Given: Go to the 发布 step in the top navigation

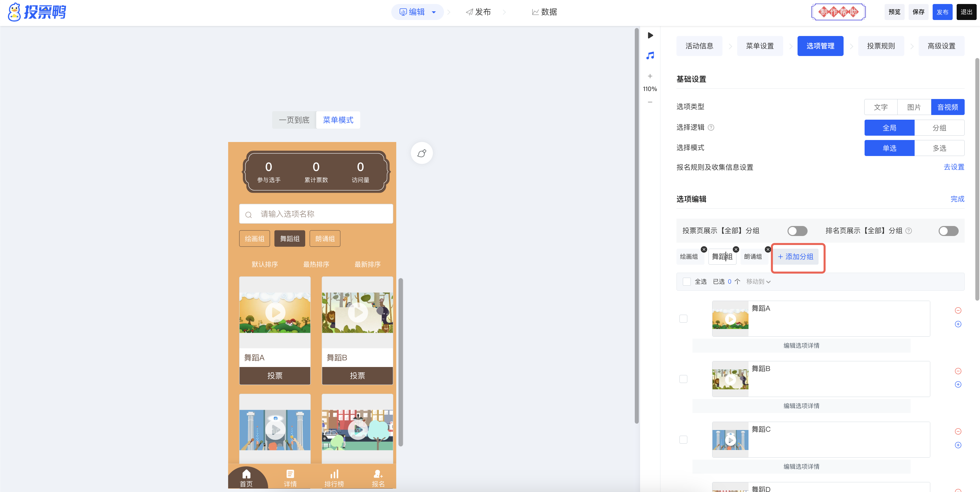Looking at the screenshot, I should point(478,12).
